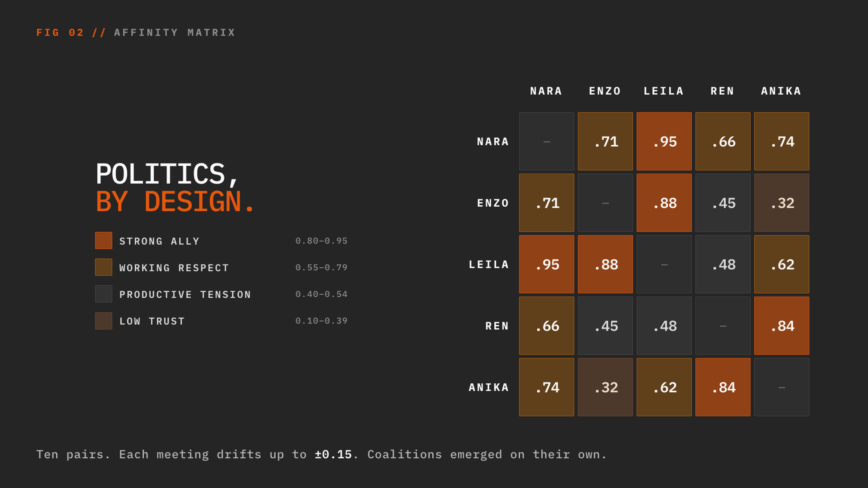868x488 pixels.
Task: Click the FIG 02 label text
Action: (x=60, y=32)
